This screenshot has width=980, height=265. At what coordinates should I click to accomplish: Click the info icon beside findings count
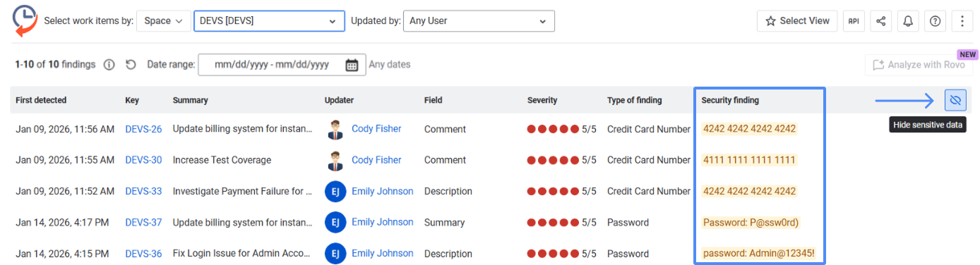coord(109,65)
